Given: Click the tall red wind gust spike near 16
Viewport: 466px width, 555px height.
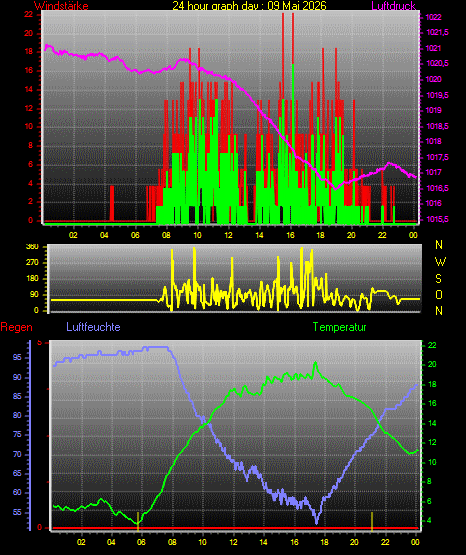Looking at the screenshot, I should [x=293, y=39].
